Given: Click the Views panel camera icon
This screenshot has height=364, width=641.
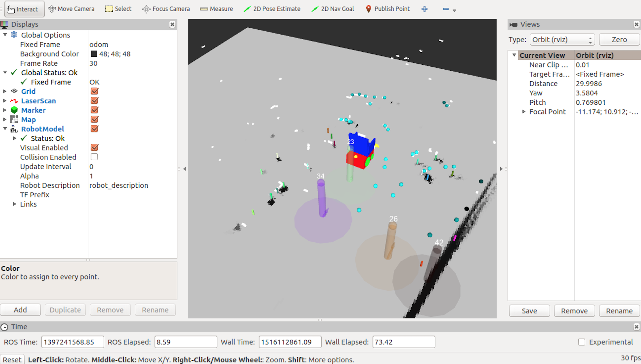Looking at the screenshot, I should [x=513, y=24].
